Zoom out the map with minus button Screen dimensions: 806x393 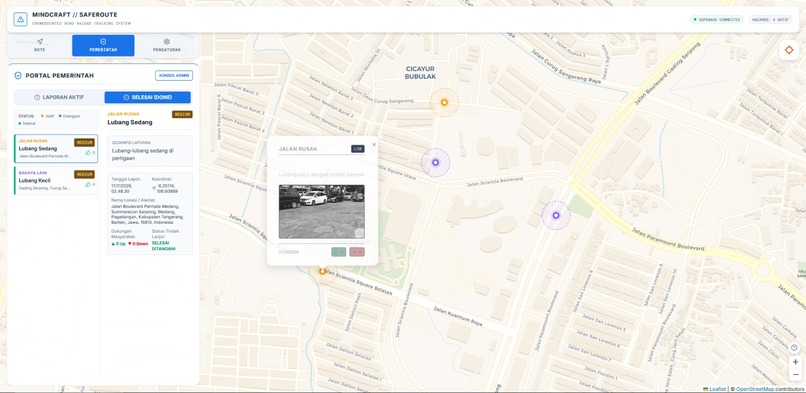coord(795,374)
